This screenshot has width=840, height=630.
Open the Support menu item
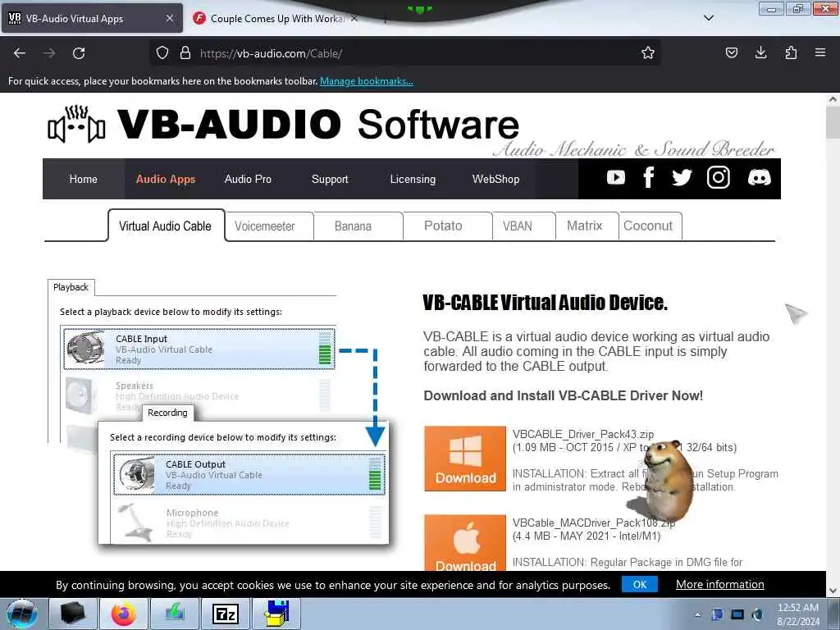click(x=330, y=179)
